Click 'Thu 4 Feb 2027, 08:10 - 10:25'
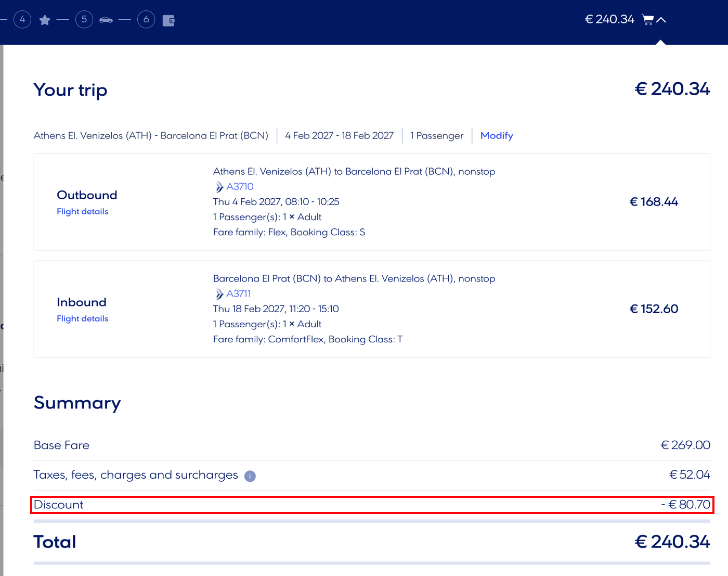The height and width of the screenshot is (576, 728). 276,201
